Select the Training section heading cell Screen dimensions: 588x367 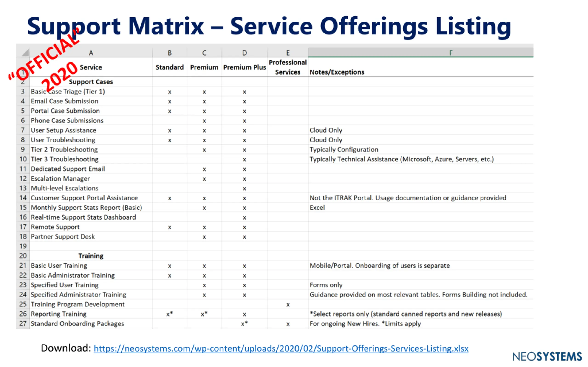point(91,256)
